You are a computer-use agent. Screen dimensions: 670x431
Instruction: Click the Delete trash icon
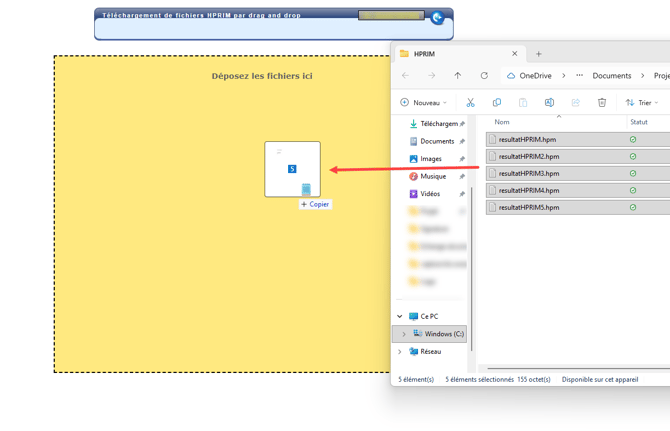602,103
